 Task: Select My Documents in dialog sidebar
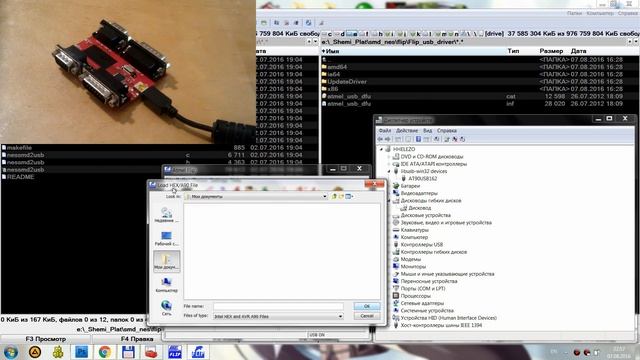click(x=167, y=261)
